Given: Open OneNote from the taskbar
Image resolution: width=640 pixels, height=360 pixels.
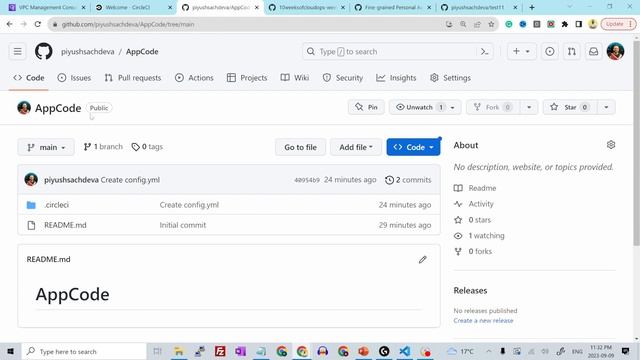Looking at the screenshot, I should tap(240, 351).
